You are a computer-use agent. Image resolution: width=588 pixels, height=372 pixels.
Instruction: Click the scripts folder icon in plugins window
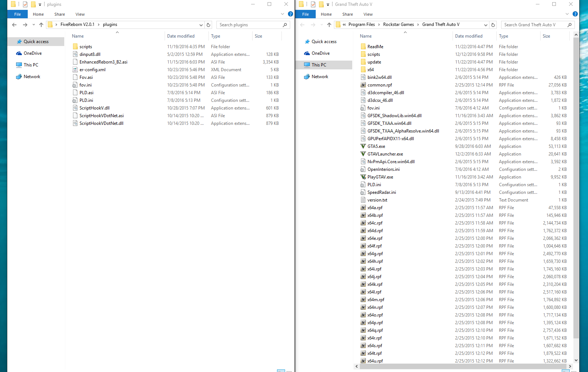point(75,47)
